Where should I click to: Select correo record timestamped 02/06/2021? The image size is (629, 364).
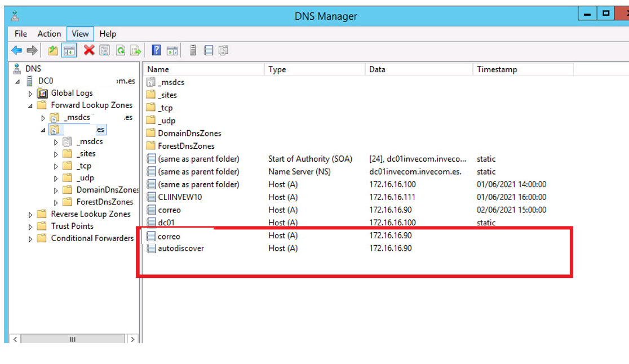[169, 211]
